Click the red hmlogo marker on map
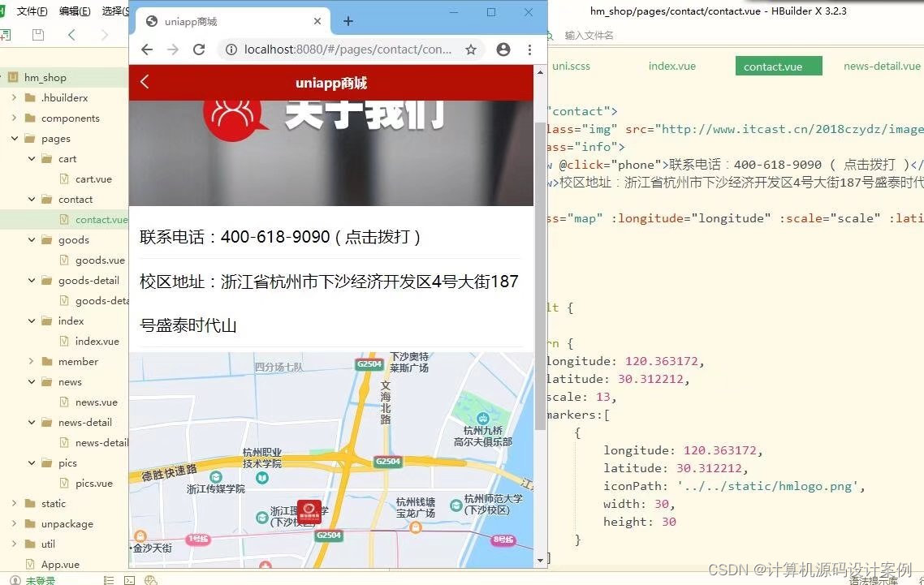Screen dimensions: 924x585 [x=309, y=511]
